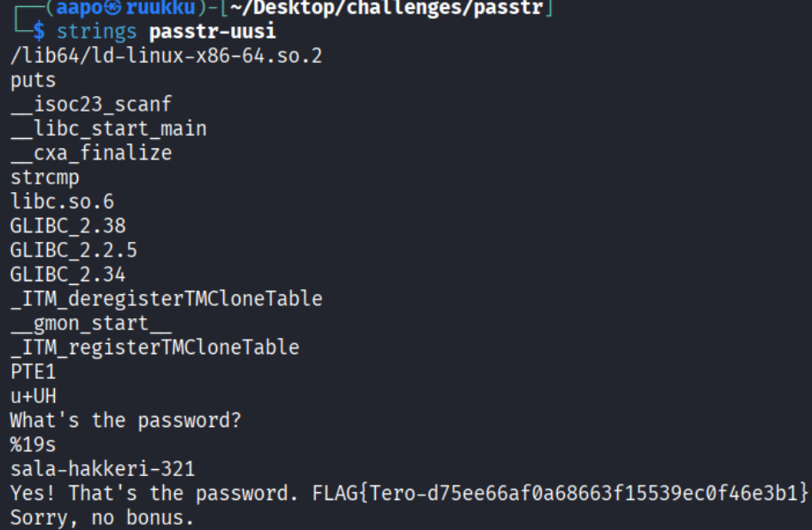Viewport: 812px width, 530px height.
Task: Click the "What's the password?" line
Action: coord(125,420)
